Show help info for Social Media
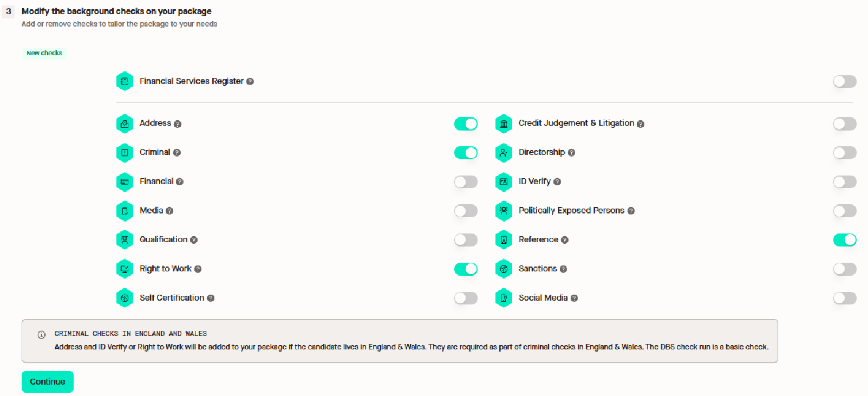868x396 pixels. point(574,298)
